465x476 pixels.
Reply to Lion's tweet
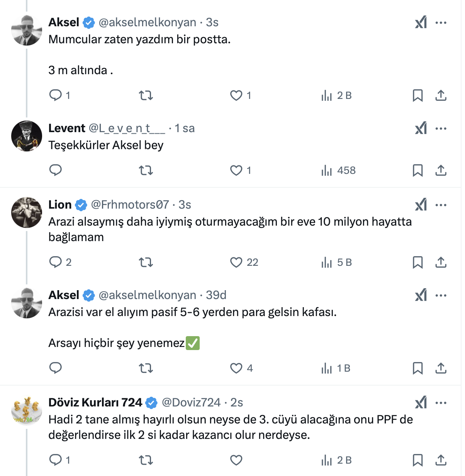click(x=56, y=262)
